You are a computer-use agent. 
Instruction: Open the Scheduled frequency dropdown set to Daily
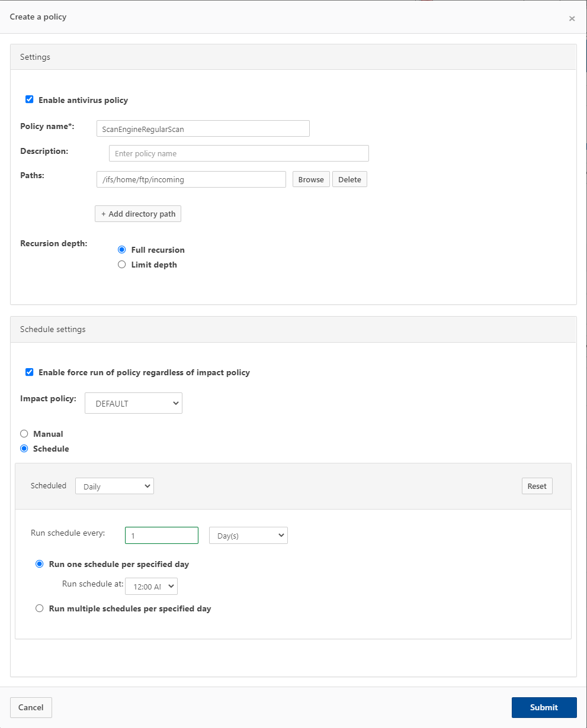(114, 486)
